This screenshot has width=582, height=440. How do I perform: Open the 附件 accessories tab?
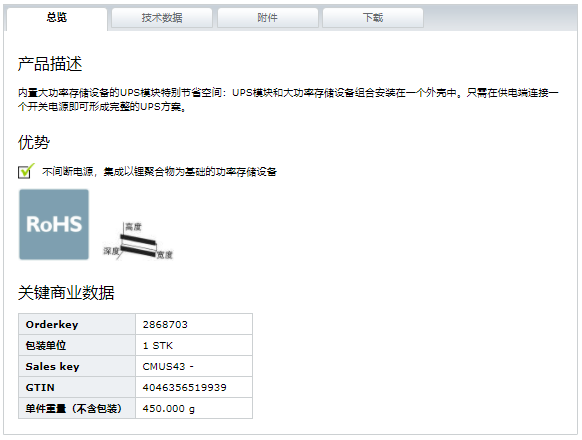tap(268, 18)
